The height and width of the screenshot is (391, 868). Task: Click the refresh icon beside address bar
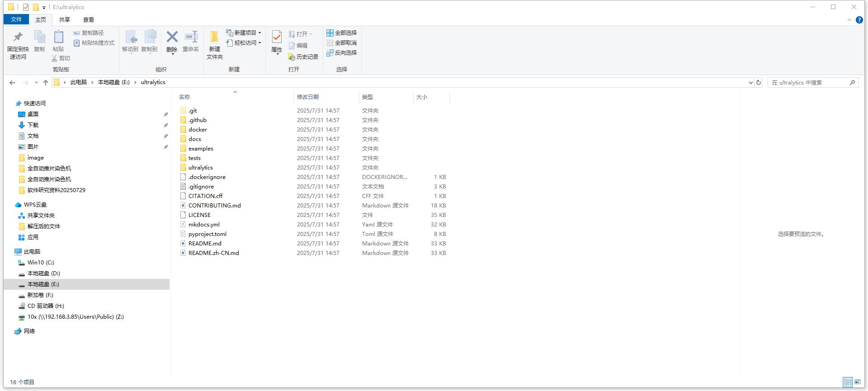point(759,83)
